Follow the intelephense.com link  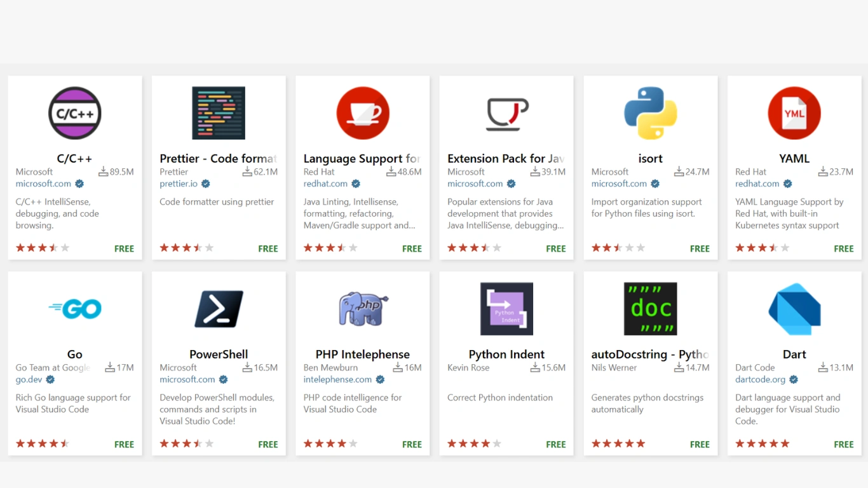coord(337,379)
